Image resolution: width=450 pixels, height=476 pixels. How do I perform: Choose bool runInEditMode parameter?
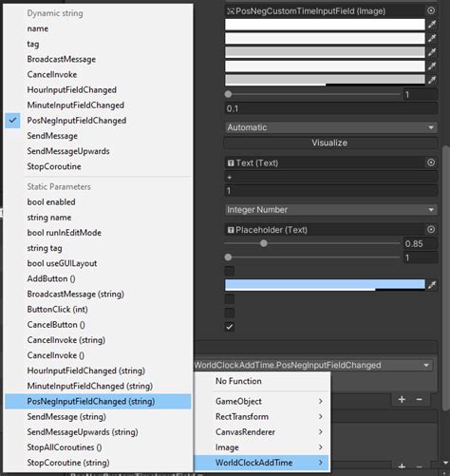(x=98, y=233)
